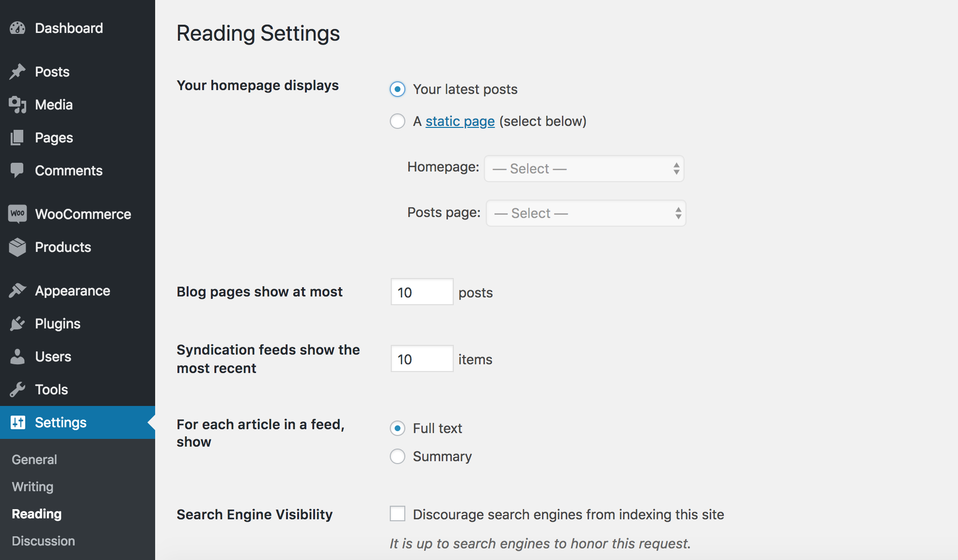Open Media via its camera icon

coord(17,105)
